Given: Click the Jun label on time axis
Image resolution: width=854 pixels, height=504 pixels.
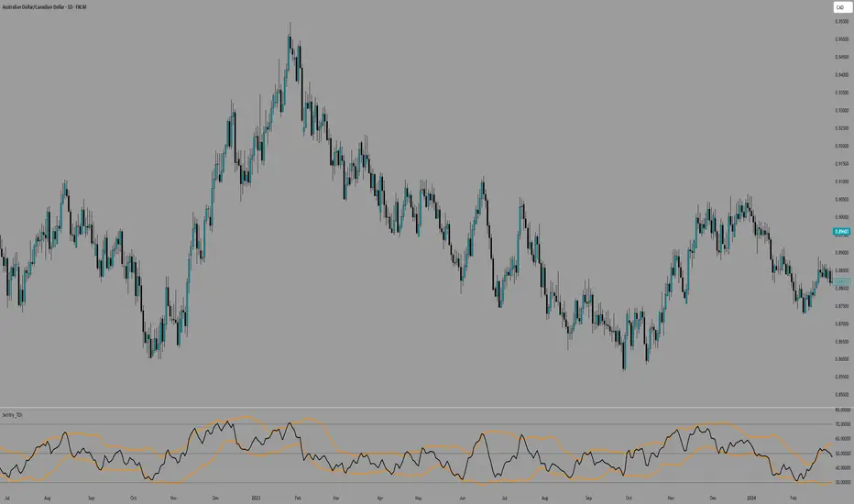Looking at the screenshot, I should (x=462, y=498).
